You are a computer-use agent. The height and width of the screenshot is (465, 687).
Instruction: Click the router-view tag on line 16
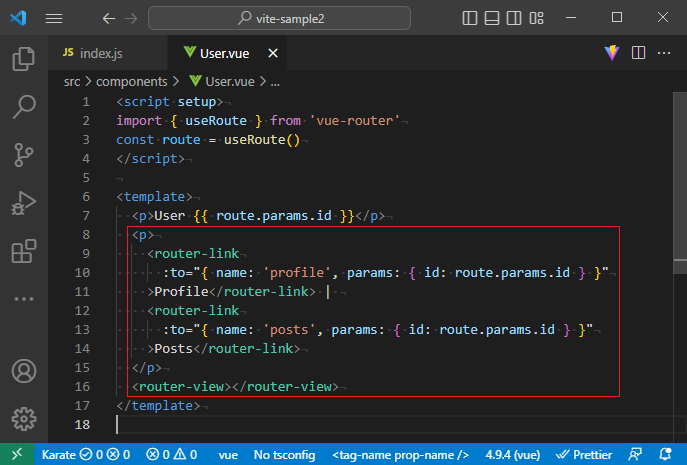235,387
